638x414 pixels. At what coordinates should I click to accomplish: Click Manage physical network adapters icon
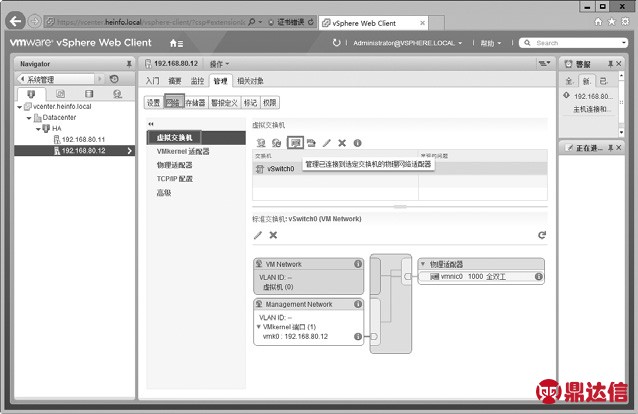point(295,143)
